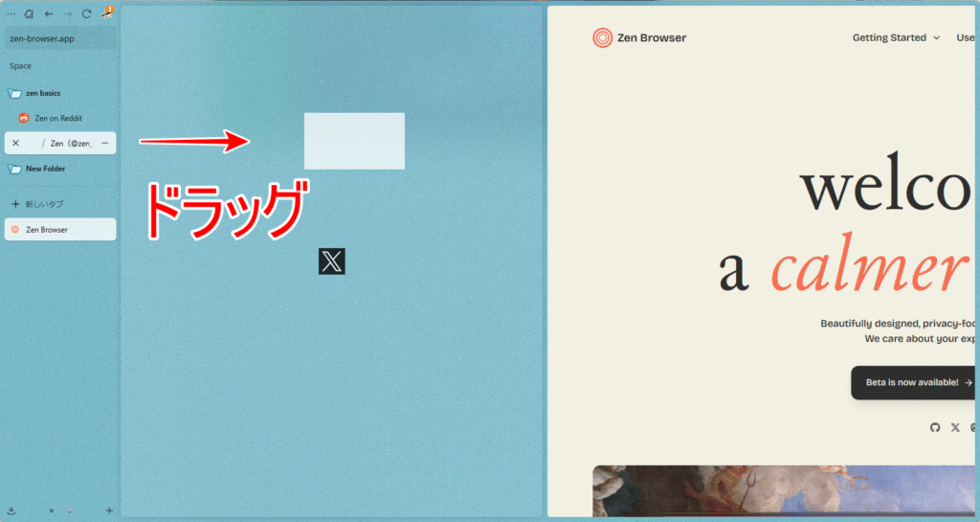Open the extension icon with orange badge
Image resolution: width=980 pixels, height=522 pixels.
[x=107, y=11]
